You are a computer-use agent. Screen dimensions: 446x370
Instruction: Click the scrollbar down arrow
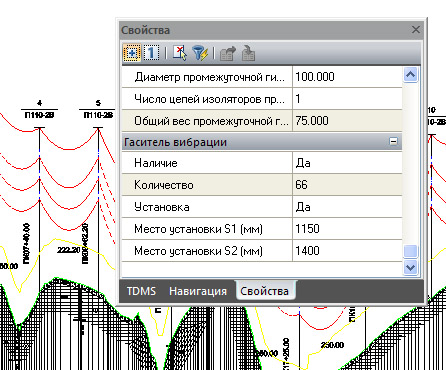click(410, 267)
